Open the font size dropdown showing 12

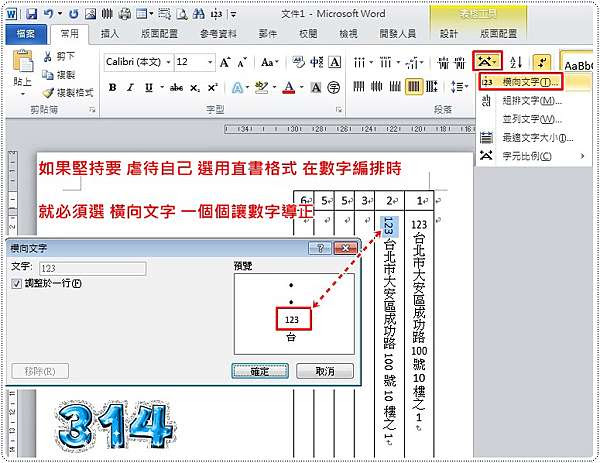coord(210,62)
